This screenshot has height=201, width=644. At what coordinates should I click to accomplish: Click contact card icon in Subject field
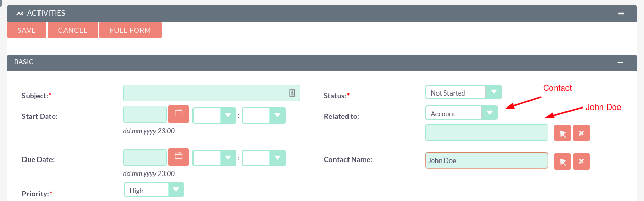292,93
